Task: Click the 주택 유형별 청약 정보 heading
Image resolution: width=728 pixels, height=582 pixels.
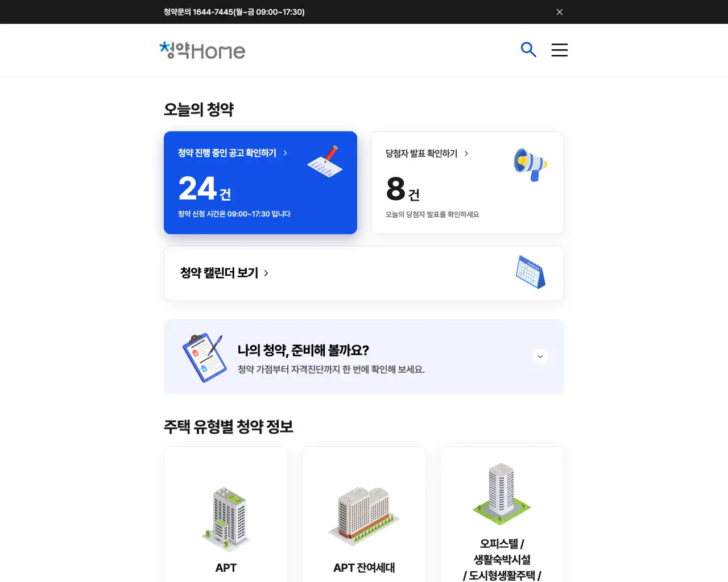Action: pyautogui.click(x=229, y=427)
